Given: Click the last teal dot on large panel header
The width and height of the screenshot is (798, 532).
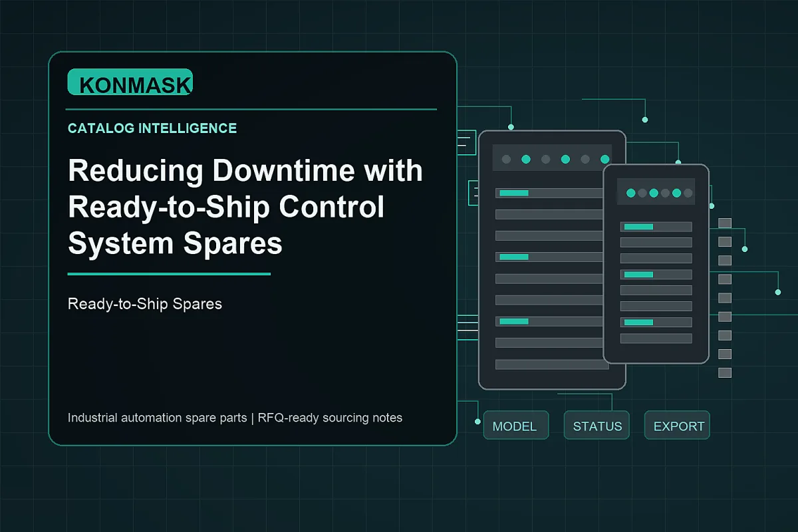Looking at the screenshot, I should point(604,159).
